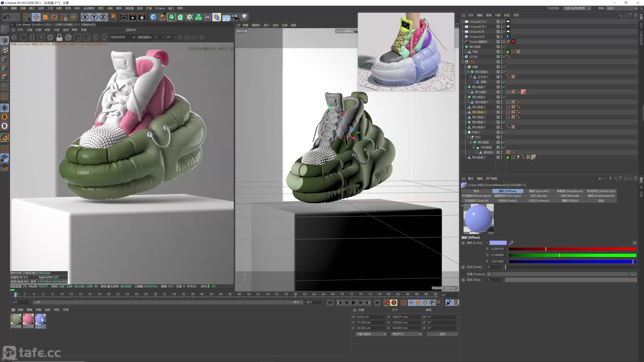Select the Rotate tool icon
The width and height of the screenshot is (644, 362).
(x=54, y=17)
